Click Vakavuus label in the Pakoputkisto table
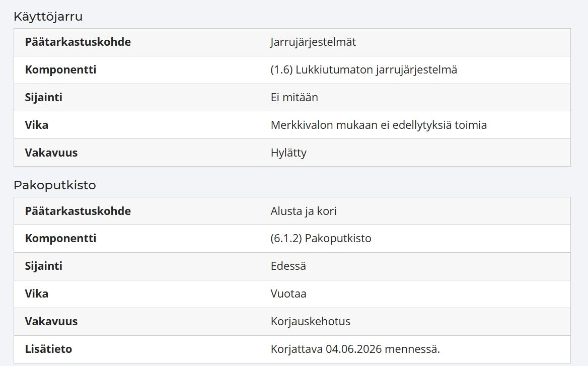 51,322
